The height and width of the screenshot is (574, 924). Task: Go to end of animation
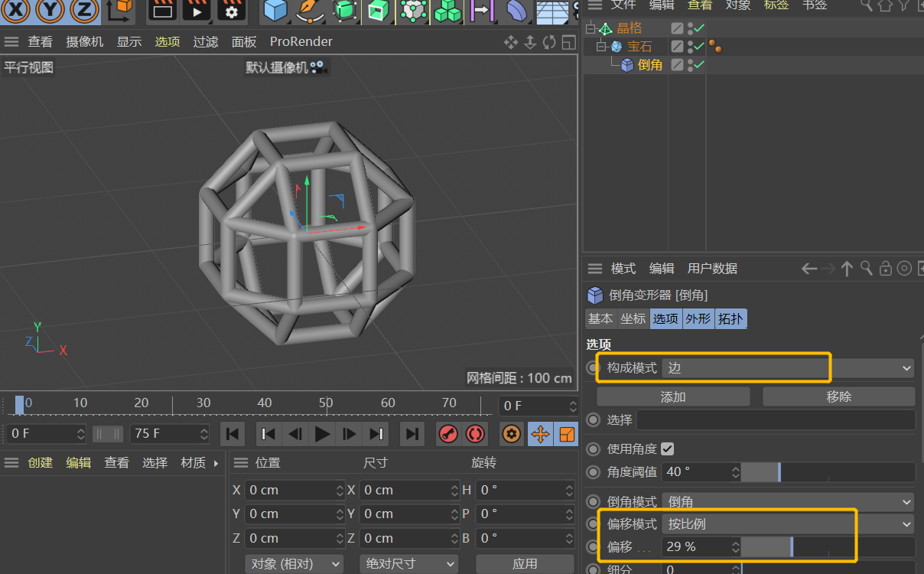[x=412, y=434]
